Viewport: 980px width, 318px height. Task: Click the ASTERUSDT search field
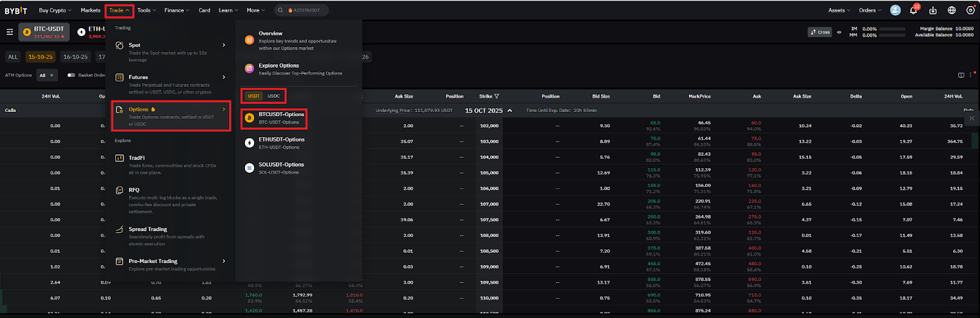(301, 10)
